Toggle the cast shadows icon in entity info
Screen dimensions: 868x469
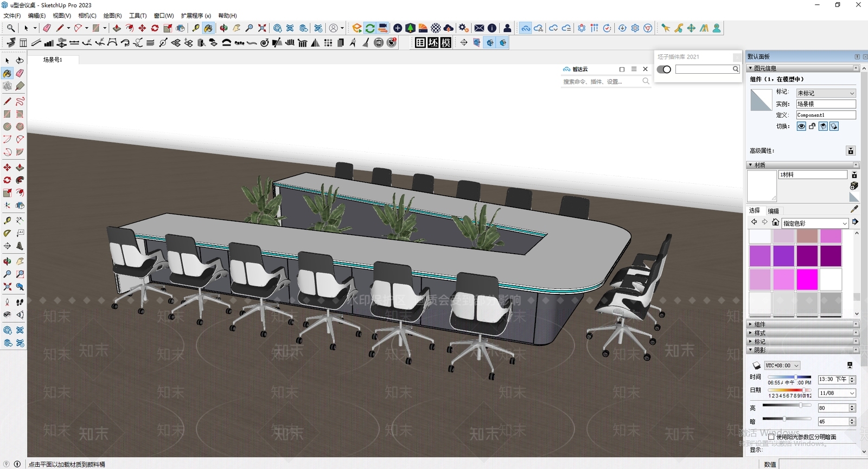tap(823, 126)
